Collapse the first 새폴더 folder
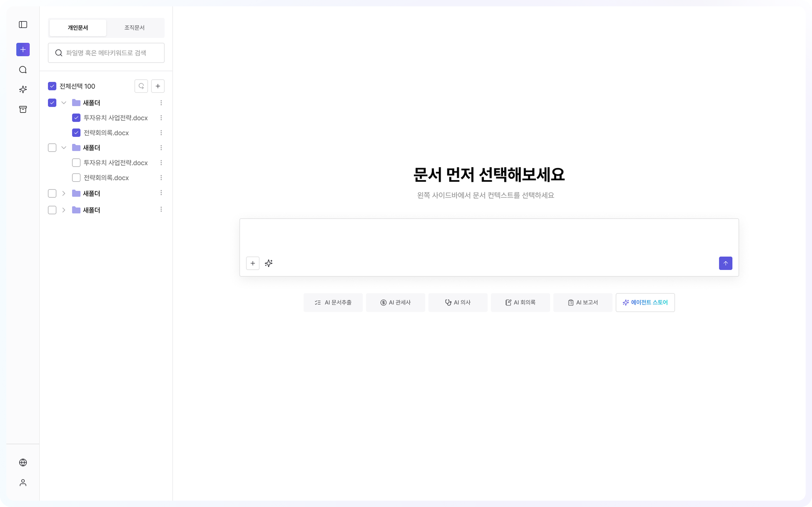 (64, 103)
